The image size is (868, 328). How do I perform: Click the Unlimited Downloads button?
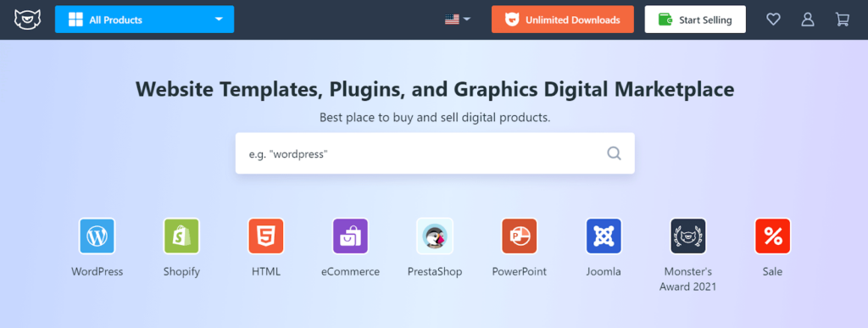click(x=563, y=19)
